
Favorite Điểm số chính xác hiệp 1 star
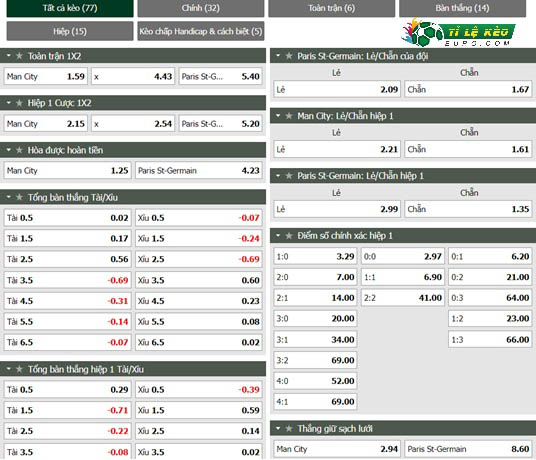(289, 235)
